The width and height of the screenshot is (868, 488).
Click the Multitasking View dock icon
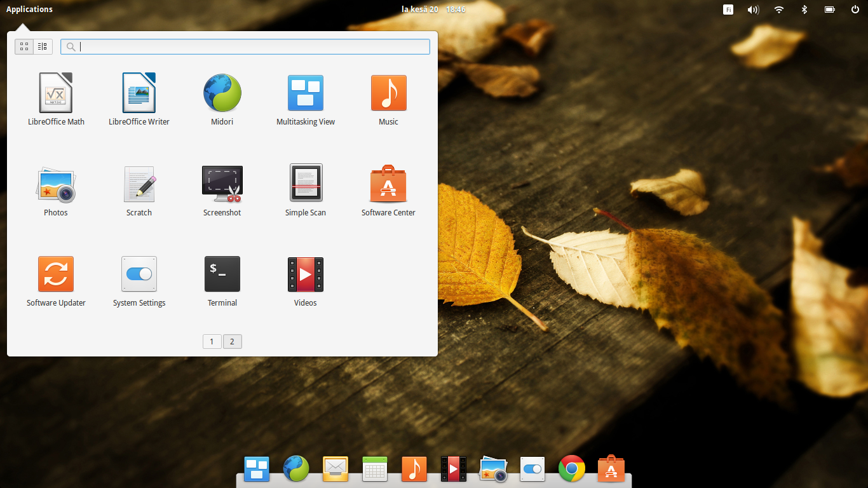pyautogui.click(x=257, y=469)
